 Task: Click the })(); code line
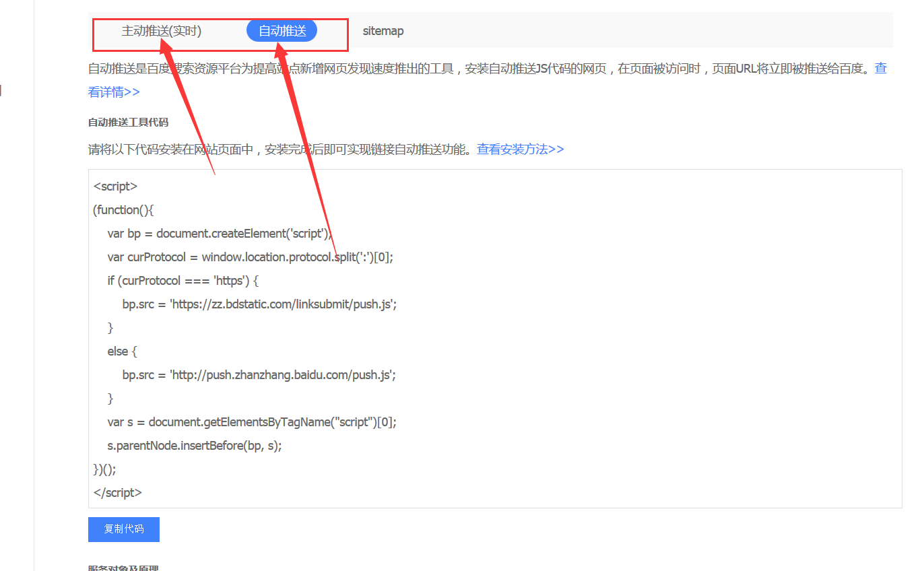tap(104, 469)
